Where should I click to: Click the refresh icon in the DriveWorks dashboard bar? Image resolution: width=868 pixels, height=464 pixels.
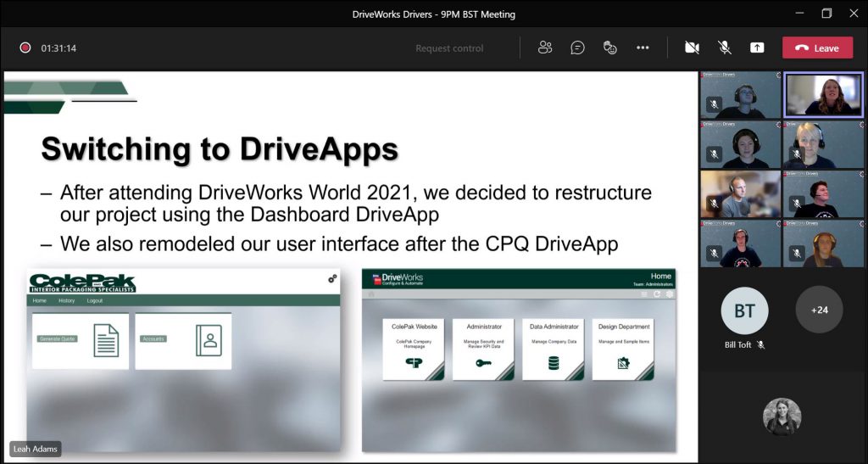(x=657, y=294)
